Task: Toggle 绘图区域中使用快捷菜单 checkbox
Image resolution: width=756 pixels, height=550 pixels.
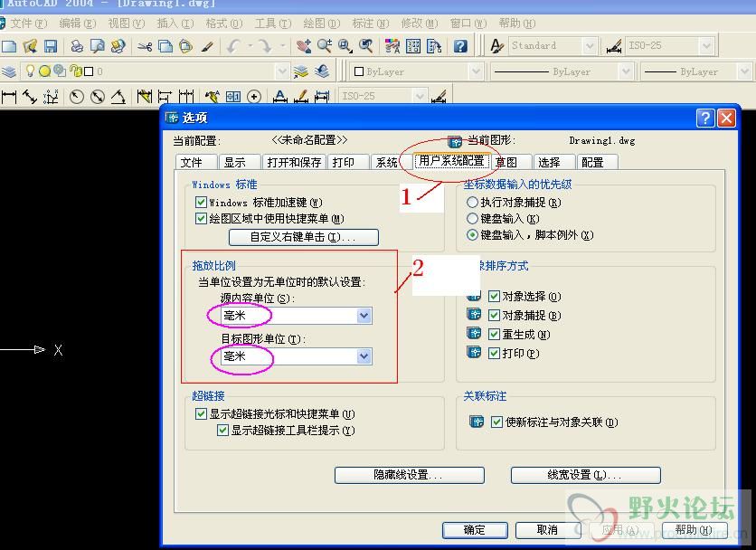Action: click(201, 218)
